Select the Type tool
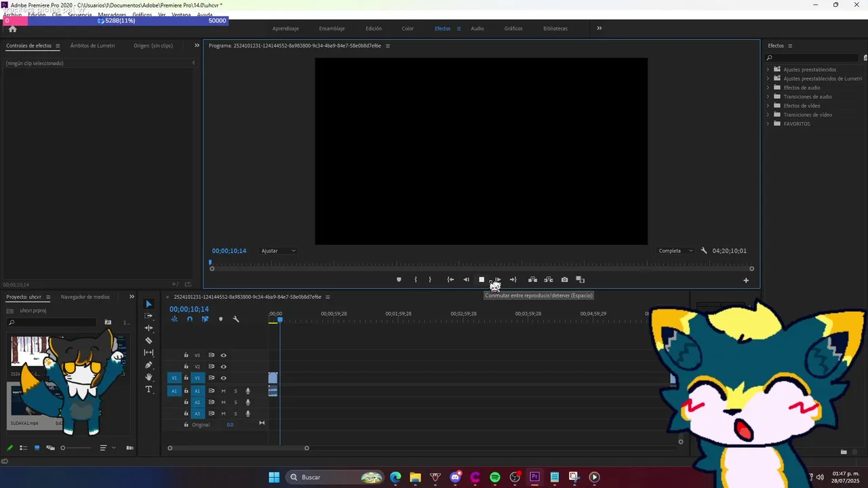868x488 pixels. pyautogui.click(x=149, y=389)
